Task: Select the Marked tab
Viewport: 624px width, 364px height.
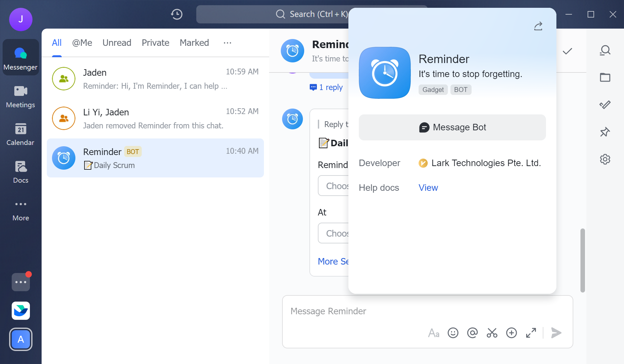Action: 194,43
